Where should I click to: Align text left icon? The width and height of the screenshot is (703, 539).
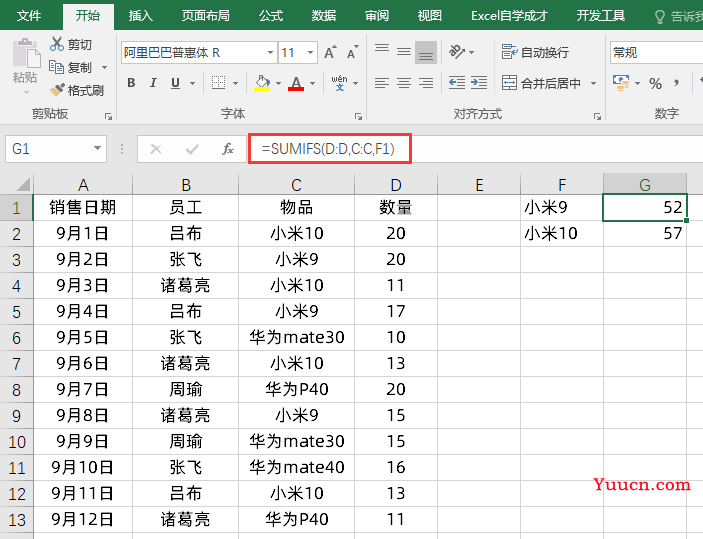[x=382, y=83]
